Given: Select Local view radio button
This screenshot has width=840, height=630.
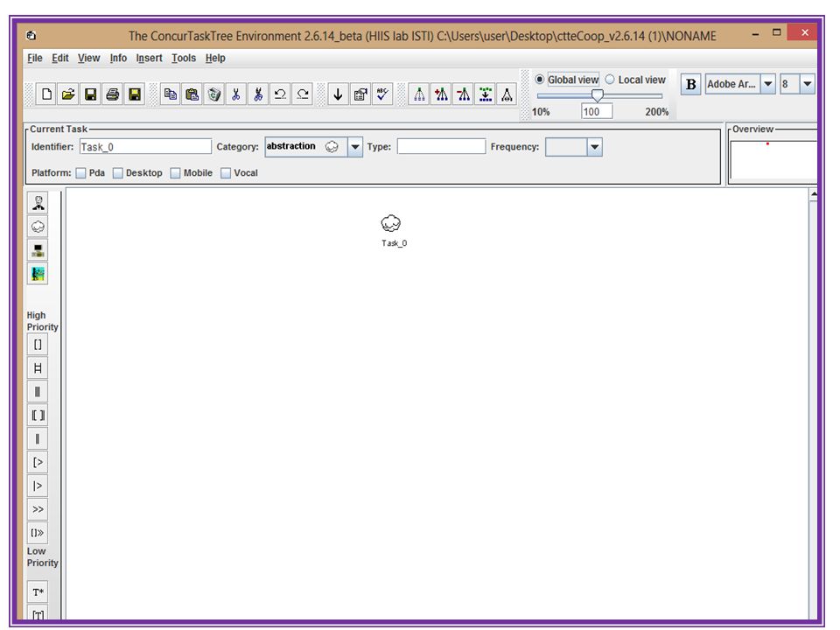Looking at the screenshot, I should [610, 80].
